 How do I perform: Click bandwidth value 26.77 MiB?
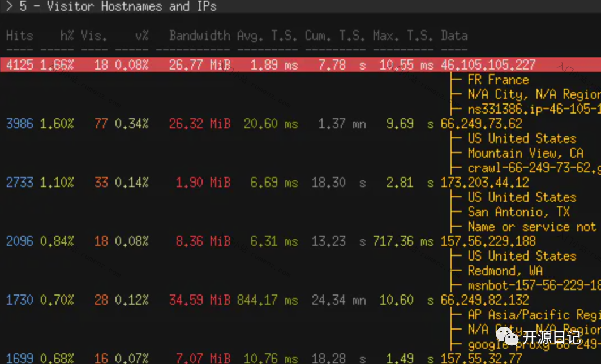tap(200, 64)
